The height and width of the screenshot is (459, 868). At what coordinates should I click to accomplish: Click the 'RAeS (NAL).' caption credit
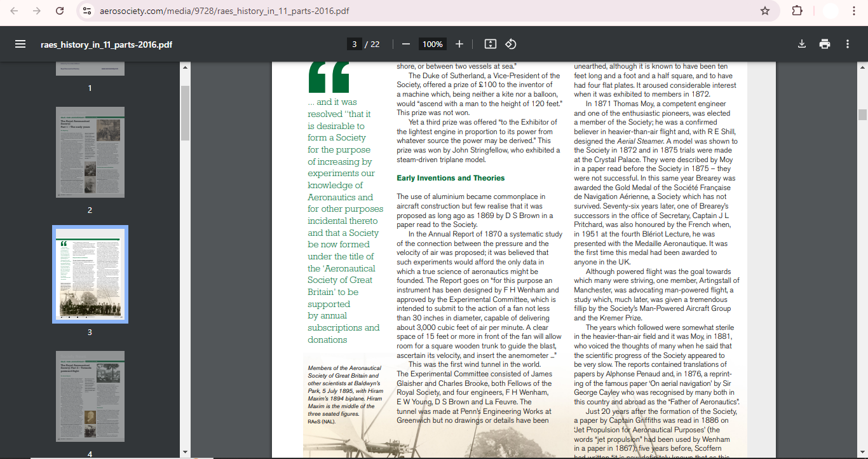(x=322, y=422)
